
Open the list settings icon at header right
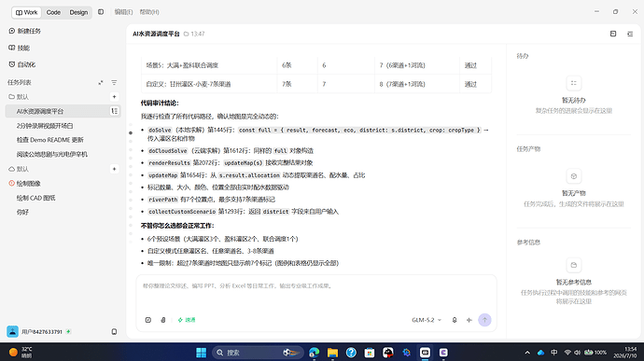click(x=630, y=35)
